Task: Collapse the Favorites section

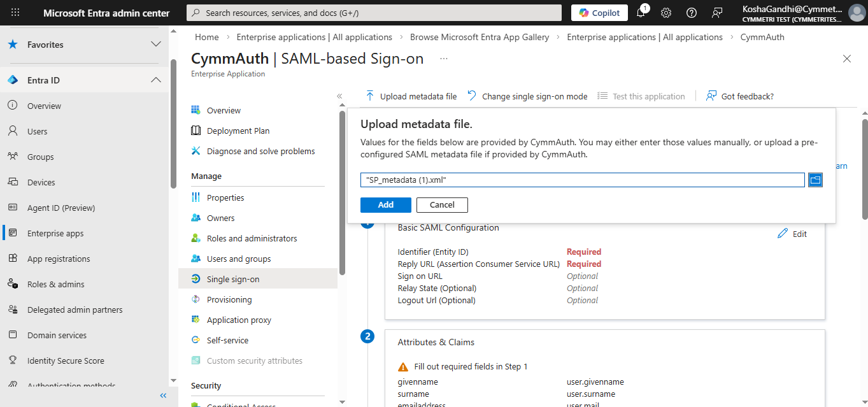Action: [x=155, y=44]
